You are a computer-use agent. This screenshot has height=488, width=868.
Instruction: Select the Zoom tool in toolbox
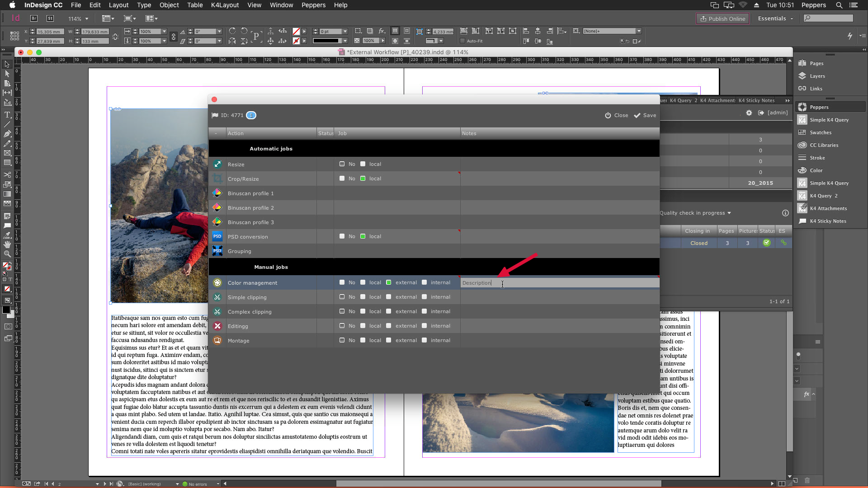coord(7,254)
